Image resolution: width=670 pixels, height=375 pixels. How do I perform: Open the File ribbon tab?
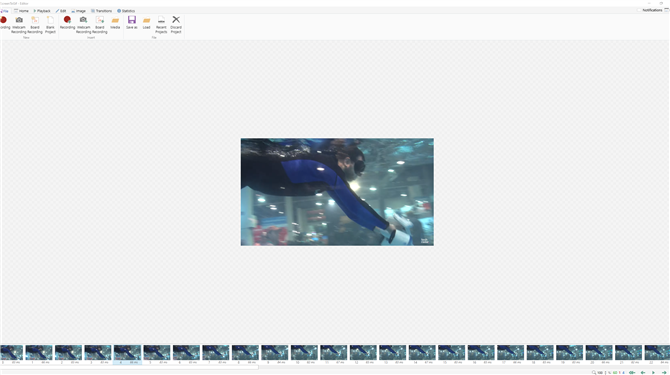pos(4,11)
